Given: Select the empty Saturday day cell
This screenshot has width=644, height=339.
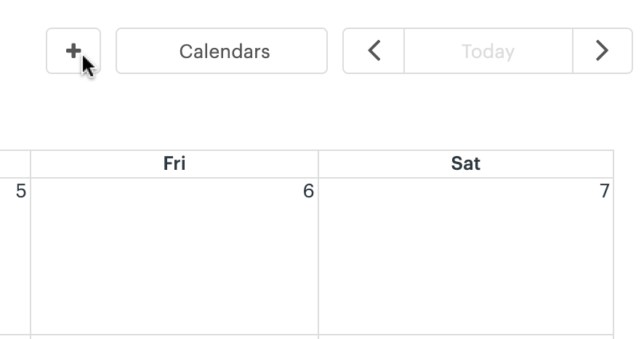Looking at the screenshot, I should pos(466,261).
